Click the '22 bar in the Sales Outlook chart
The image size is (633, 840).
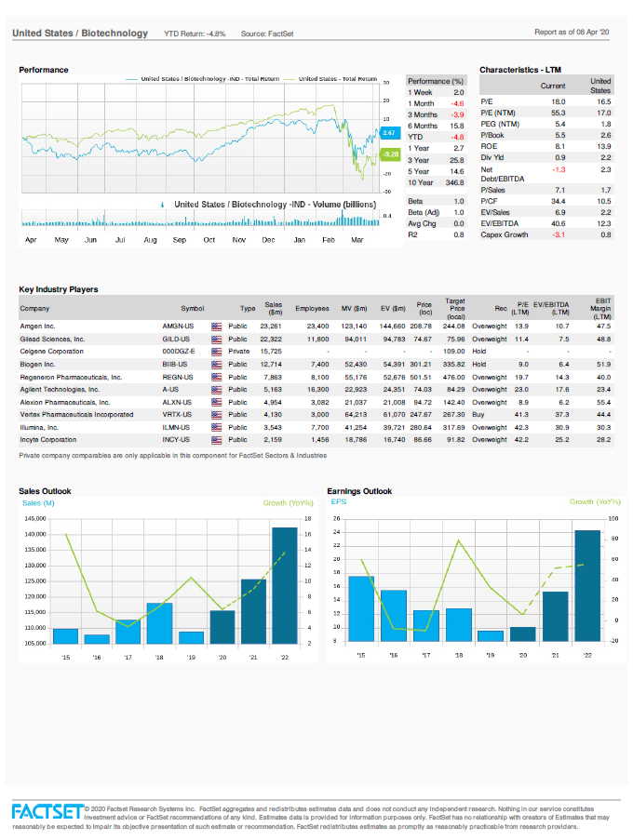(285, 585)
